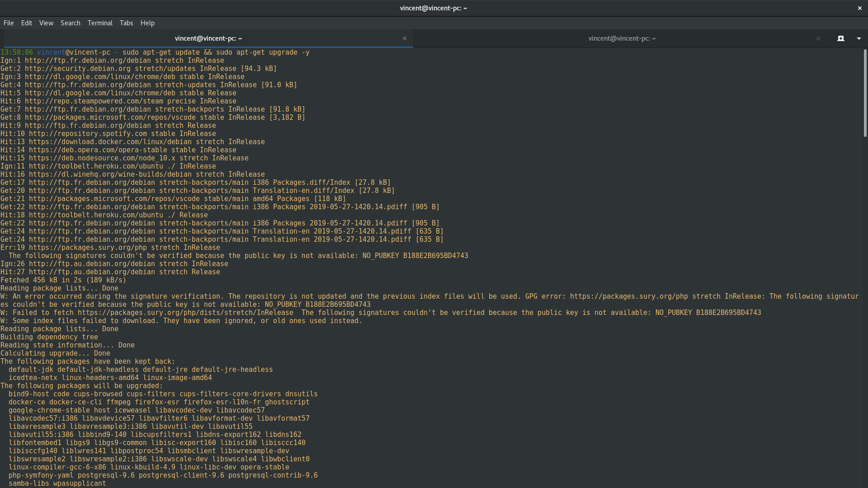The width and height of the screenshot is (868, 488).
Task: Click the window title vincent@vincent-pc
Action: click(x=434, y=8)
